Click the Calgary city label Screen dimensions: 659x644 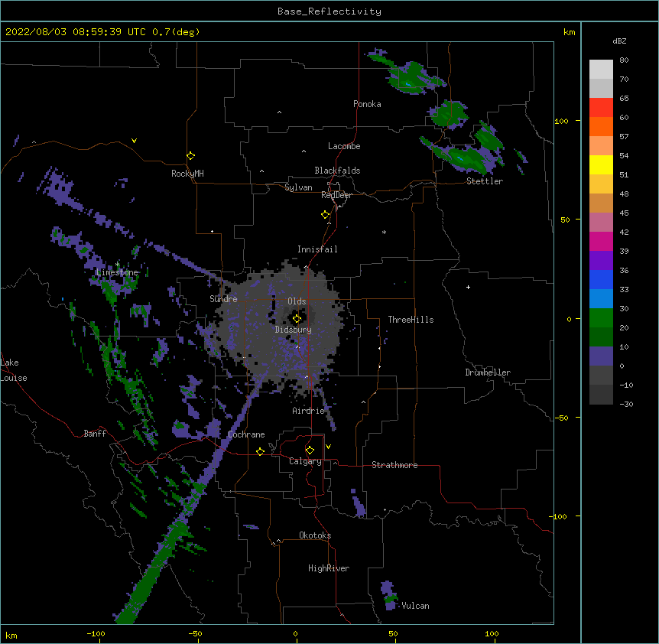[x=306, y=461]
